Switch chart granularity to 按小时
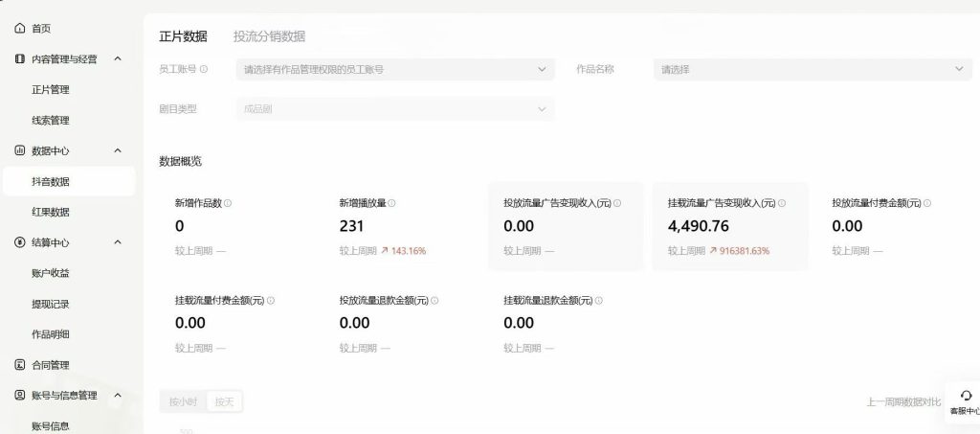Viewport: 980px width, 434px height. tap(183, 401)
